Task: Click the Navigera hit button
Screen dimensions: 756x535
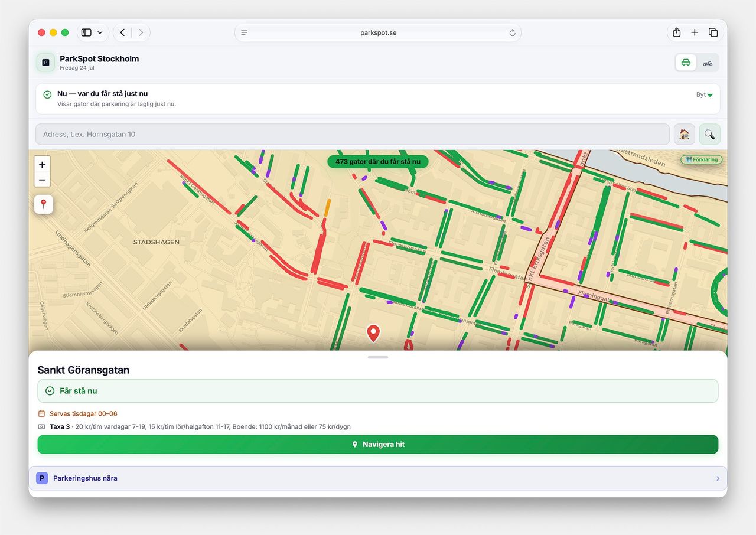Action: 378,445
